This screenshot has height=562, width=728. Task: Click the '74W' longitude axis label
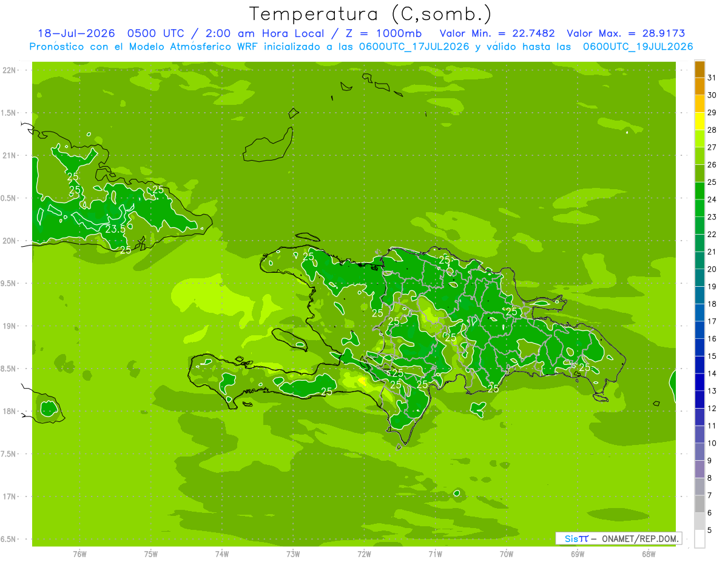pos(222,554)
